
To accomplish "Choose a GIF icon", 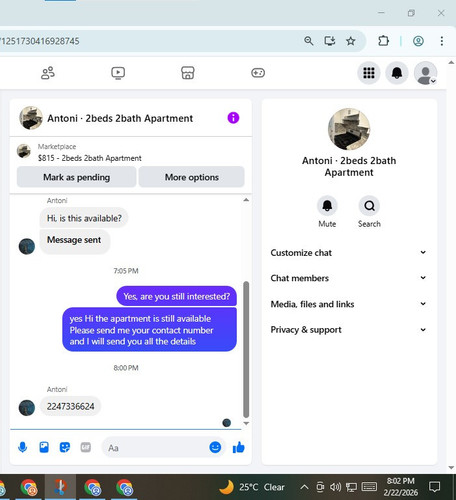I will pos(86,447).
